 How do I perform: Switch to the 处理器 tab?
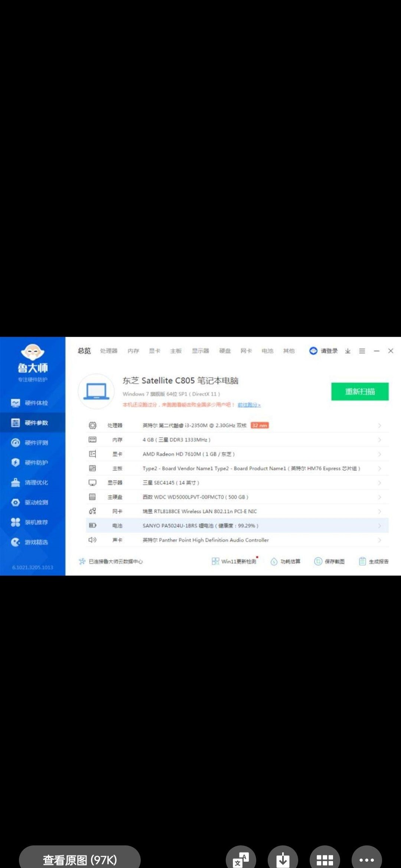[109, 351]
